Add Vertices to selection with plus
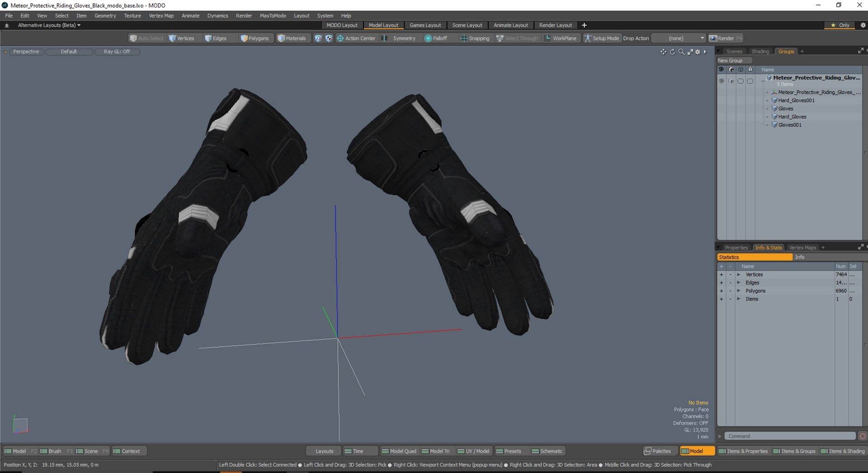The height and width of the screenshot is (473, 868). pos(722,275)
